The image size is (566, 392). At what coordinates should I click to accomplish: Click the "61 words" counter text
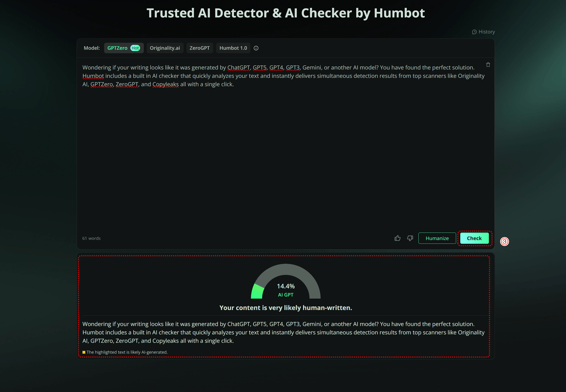tap(91, 238)
